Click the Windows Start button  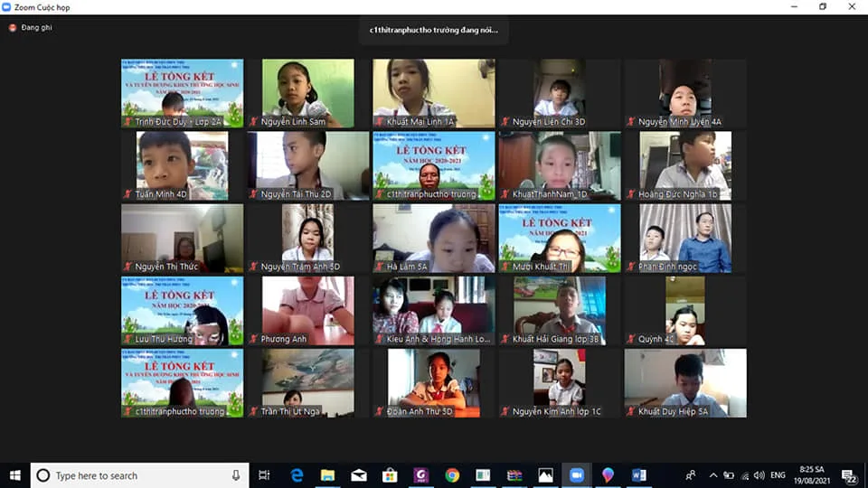14,475
